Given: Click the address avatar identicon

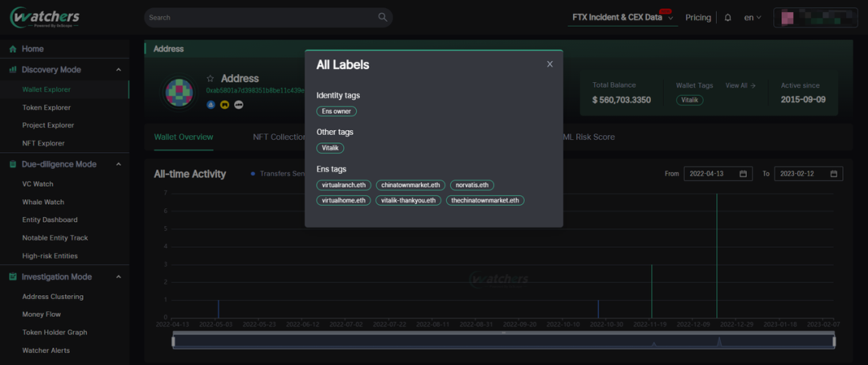Looking at the screenshot, I should [x=179, y=92].
